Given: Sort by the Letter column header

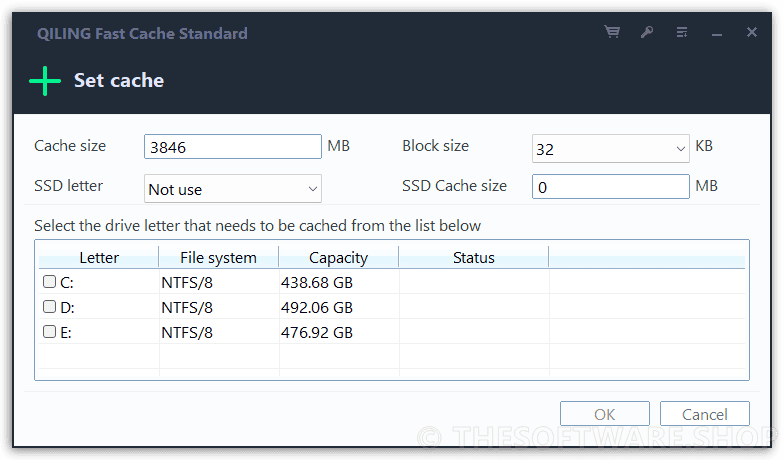Looking at the screenshot, I should tap(99, 258).
